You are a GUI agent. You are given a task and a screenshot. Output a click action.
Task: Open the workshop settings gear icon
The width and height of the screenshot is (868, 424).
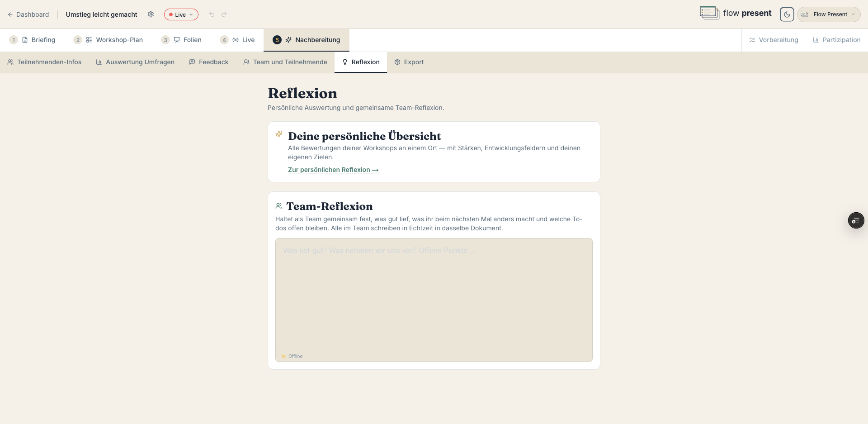151,14
